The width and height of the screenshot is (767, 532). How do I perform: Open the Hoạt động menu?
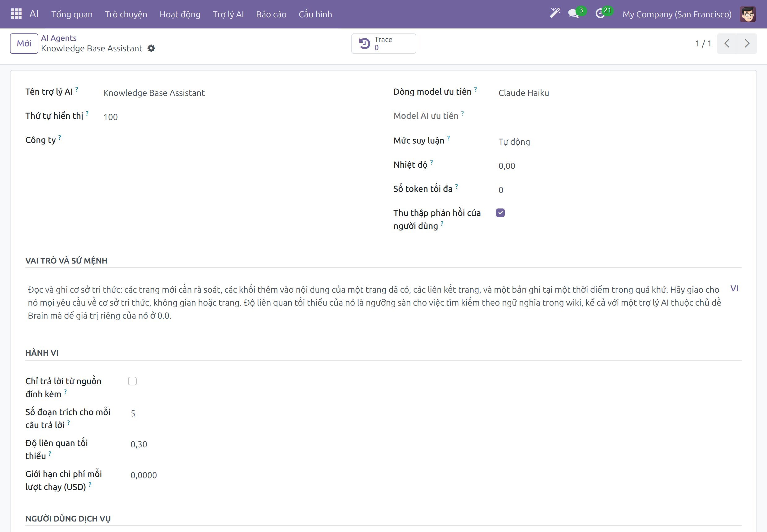click(180, 14)
